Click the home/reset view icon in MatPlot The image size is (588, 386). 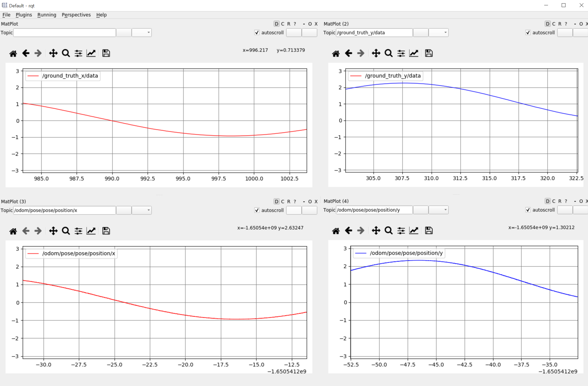pos(13,53)
